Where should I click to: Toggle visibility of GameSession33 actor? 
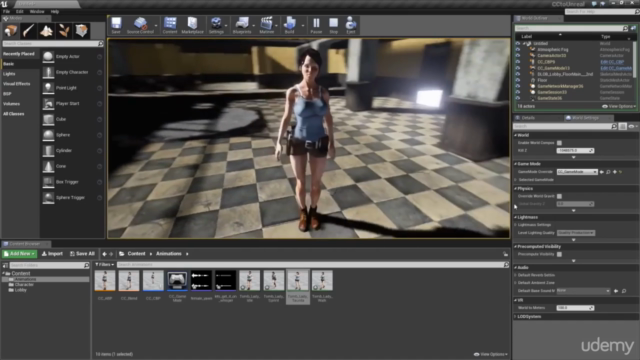pyautogui.click(x=518, y=92)
